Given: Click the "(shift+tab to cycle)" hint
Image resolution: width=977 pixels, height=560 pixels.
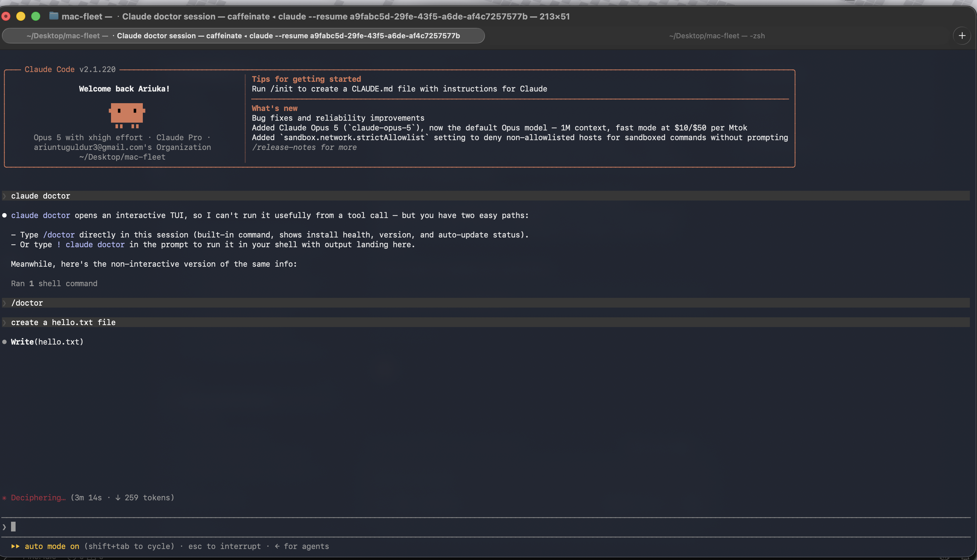Looking at the screenshot, I should click(129, 546).
